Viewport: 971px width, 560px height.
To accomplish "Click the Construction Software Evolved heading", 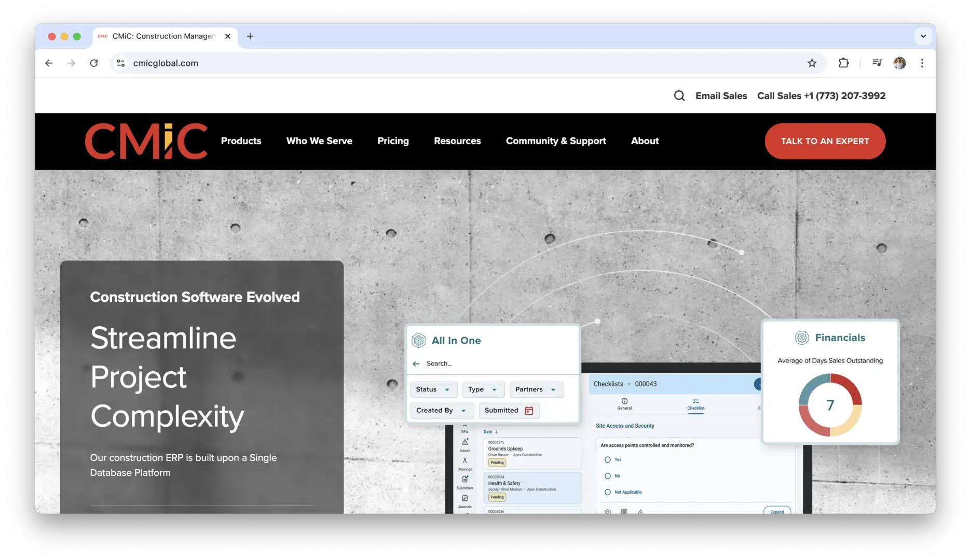I will (195, 297).
